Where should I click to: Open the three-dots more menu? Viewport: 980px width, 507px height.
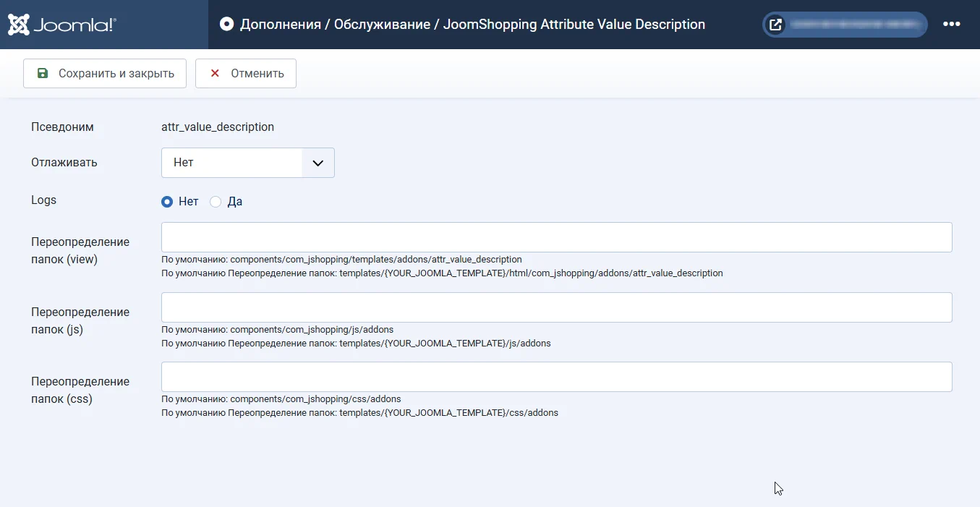(951, 25)
